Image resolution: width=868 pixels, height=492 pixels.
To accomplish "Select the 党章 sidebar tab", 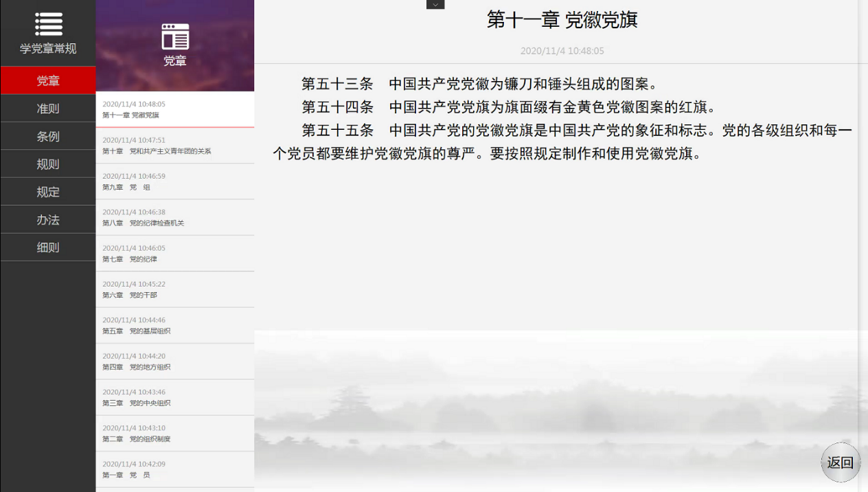I will pyautogui.click(x=48, y=80).
